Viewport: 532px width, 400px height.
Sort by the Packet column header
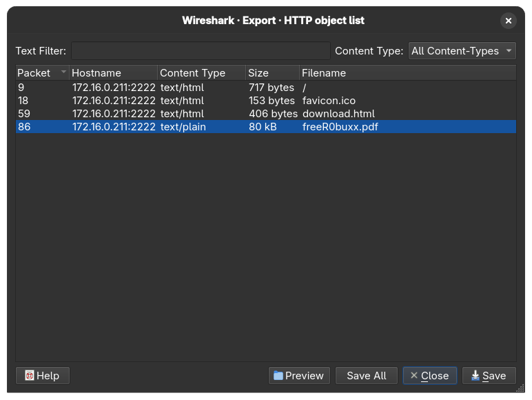click(x=42, y=72)
